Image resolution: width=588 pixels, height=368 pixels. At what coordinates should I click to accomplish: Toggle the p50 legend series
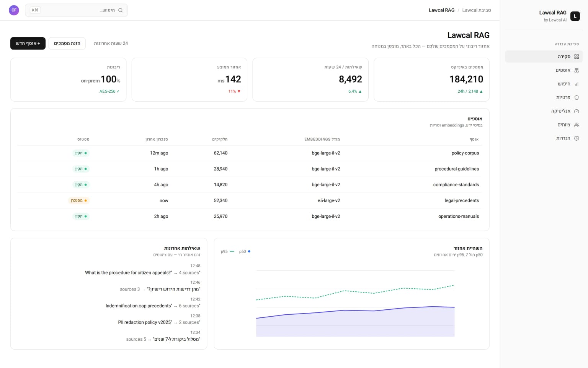[245, 251]
